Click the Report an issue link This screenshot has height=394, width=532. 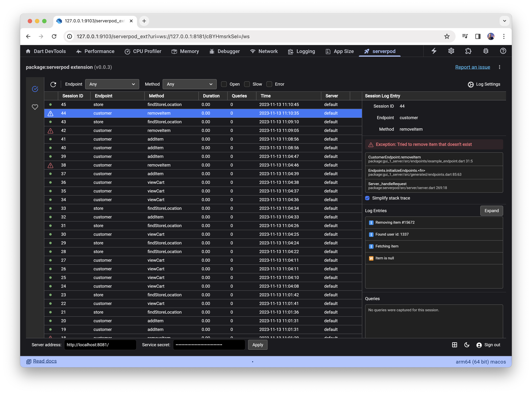click(x=473, y=67)
